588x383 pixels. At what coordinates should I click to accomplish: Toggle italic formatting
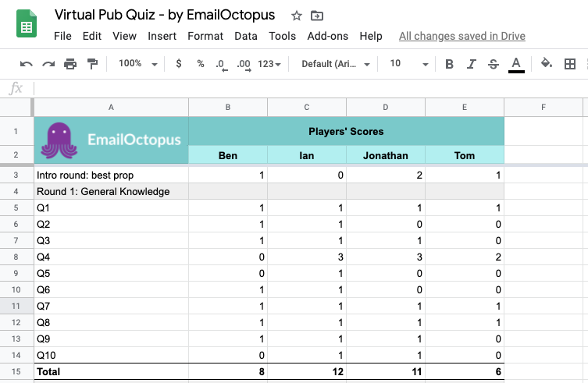point(471,64)
